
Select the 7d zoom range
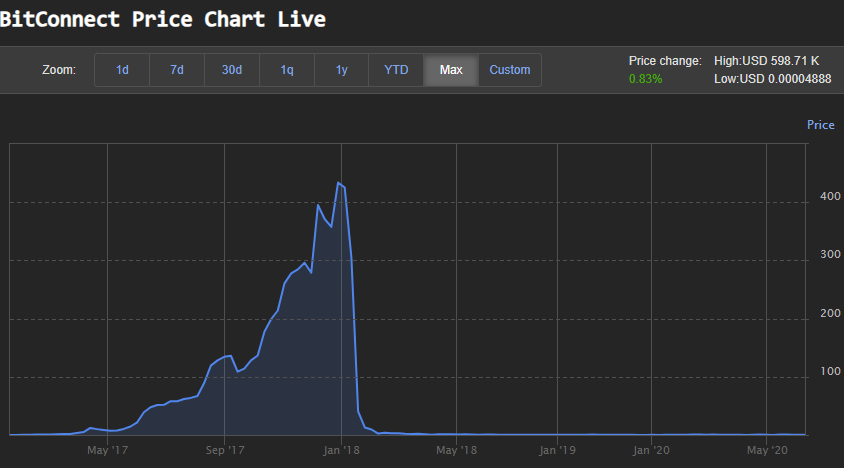(177, 70)
